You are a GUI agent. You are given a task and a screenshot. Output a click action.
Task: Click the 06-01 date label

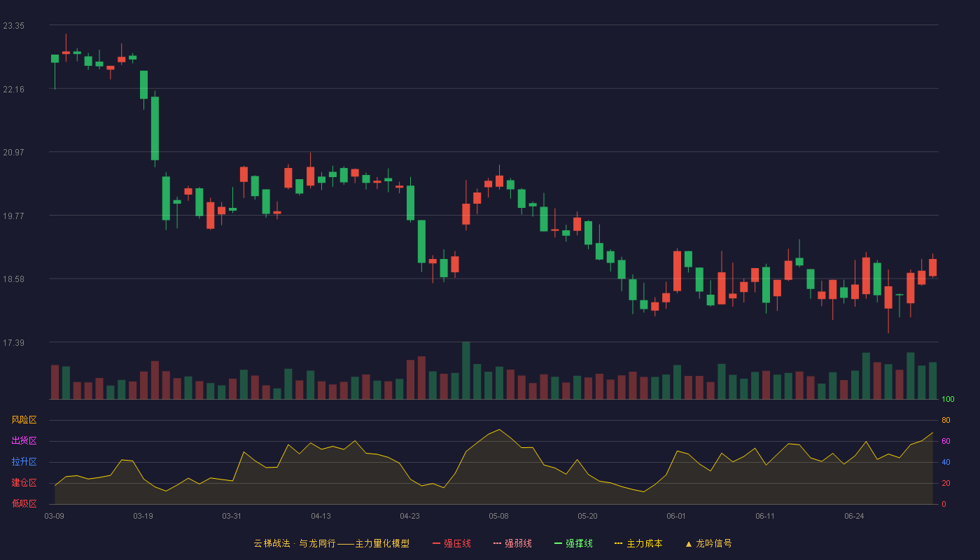[x=676, y=516]
